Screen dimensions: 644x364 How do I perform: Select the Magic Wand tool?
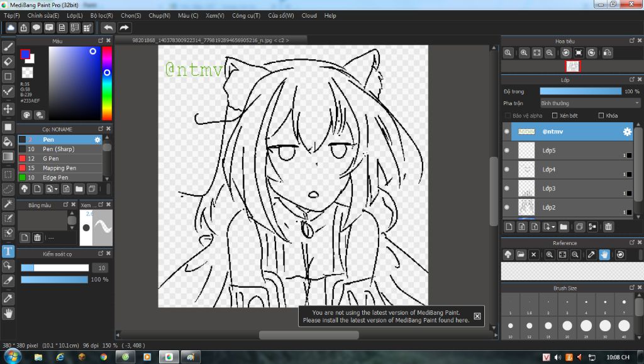[x=8, y=203]
